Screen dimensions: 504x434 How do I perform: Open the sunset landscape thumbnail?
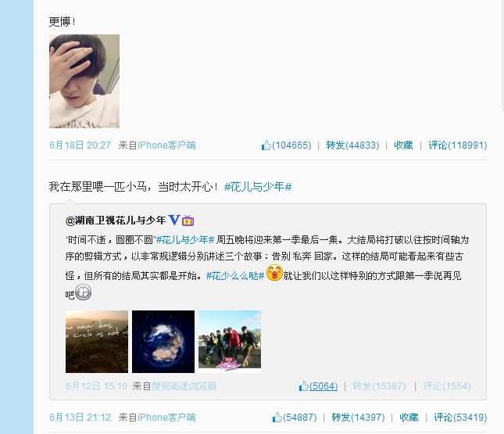point(97,342)
